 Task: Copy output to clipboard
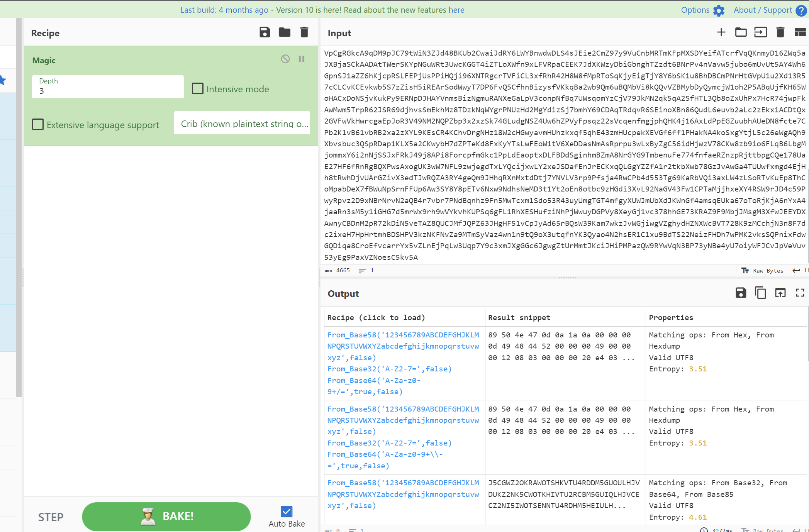pos(760,293)
